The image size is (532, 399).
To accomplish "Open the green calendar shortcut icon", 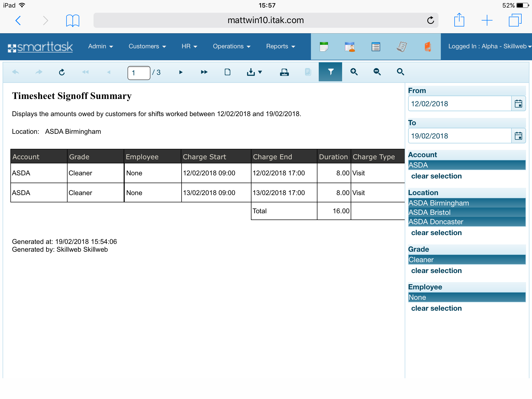I will (x=324, y=47).
